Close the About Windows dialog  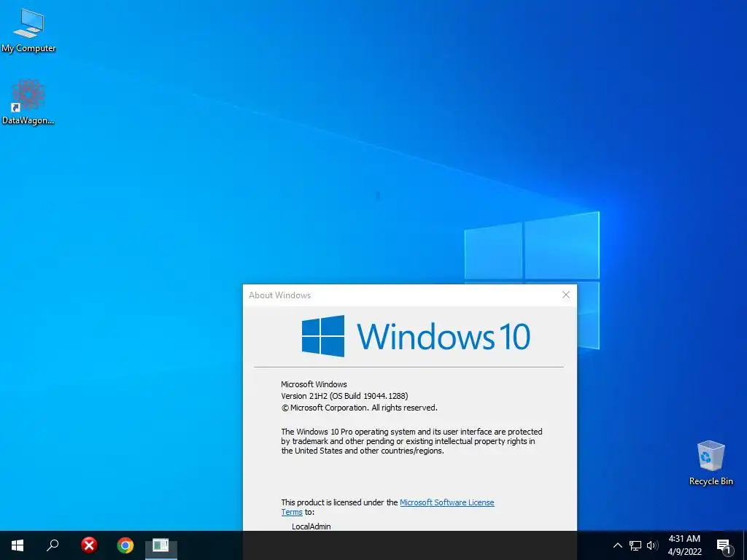point(566,295)
